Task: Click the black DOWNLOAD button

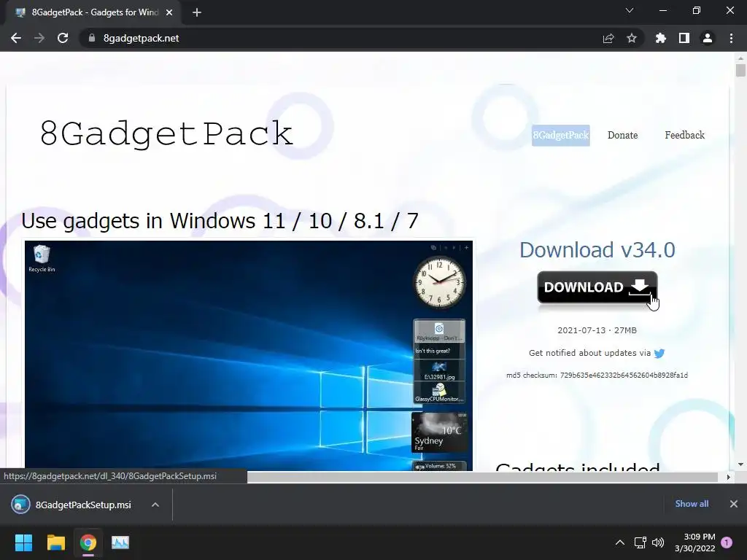Action: 597,287
